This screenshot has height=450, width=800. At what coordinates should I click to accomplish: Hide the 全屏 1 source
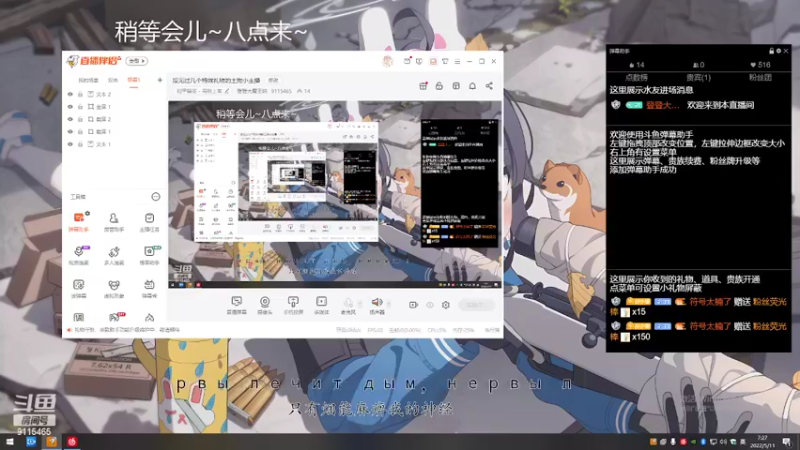pyautogui.click(x=70, y=107)
